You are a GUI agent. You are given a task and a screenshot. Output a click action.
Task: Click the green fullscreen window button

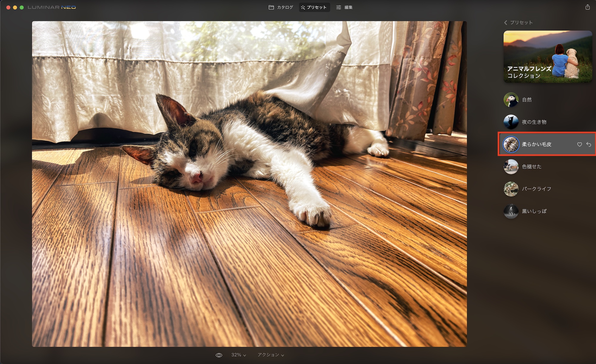coord(22,7)
